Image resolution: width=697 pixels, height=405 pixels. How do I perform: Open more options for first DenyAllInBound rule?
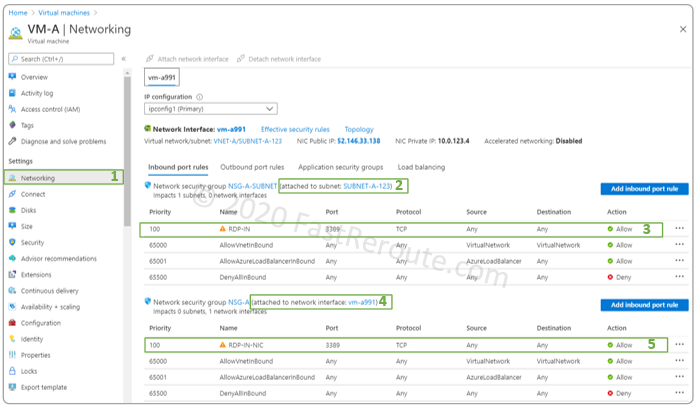pos(679,277)
